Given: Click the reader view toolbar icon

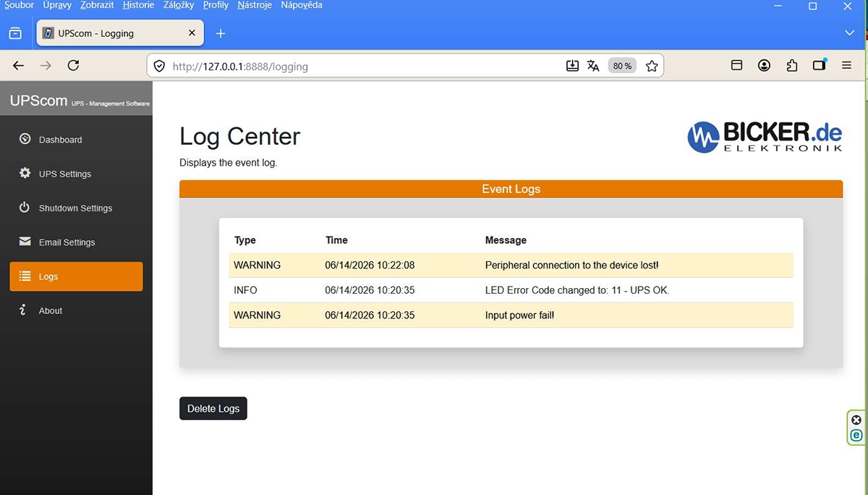Looking at the screenshot, I should pyautogui.click(x=737, y=66).
